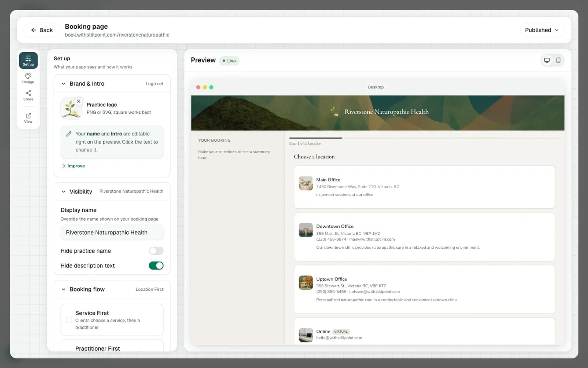Click the Downtown Office location image

(306, 230)
